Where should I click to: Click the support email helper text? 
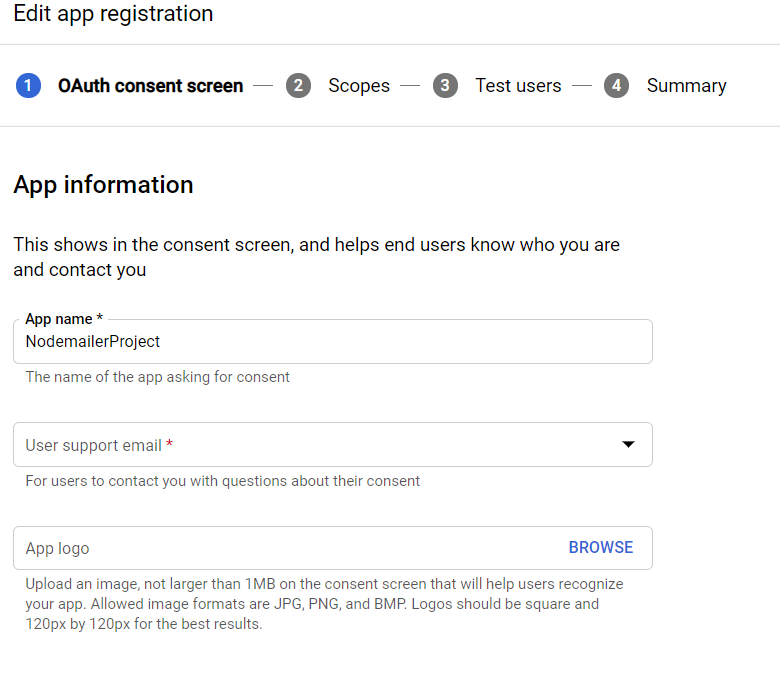pyautogui.click(x=222, y=481)
